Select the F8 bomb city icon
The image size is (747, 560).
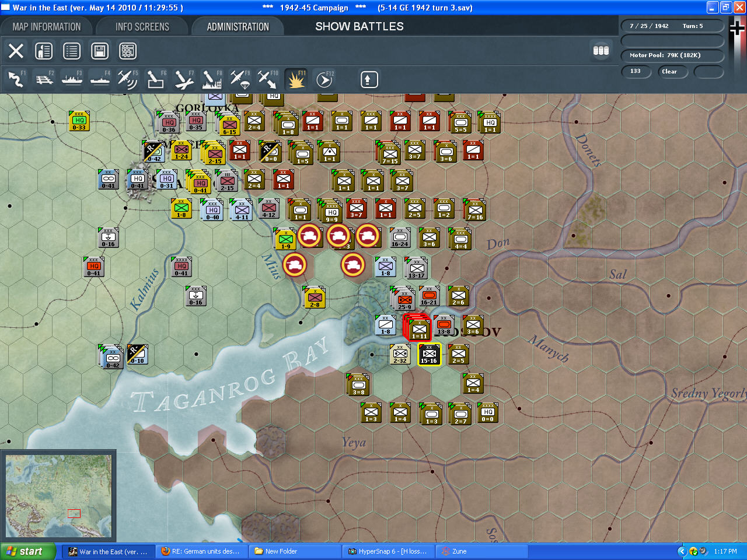point(212,79)
